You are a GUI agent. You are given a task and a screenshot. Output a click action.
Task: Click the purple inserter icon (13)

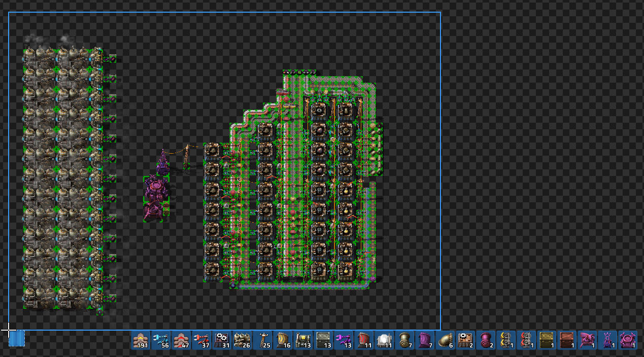coord(343,340)
